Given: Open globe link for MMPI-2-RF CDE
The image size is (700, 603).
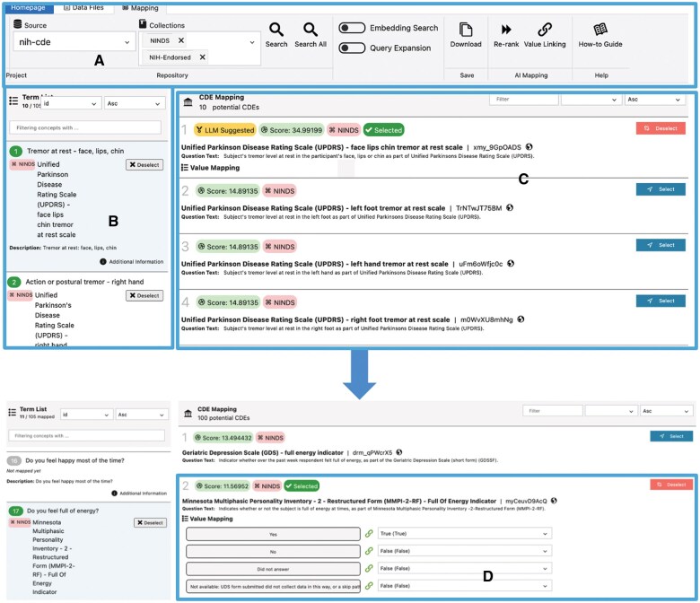Looking at the screenshot, I should point(554,501).
